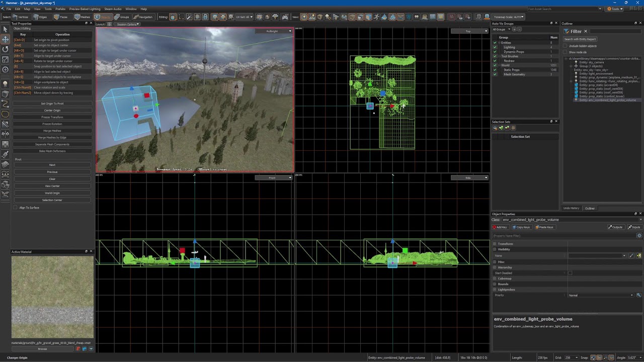Switch to Undo History tab

(571, 208)
